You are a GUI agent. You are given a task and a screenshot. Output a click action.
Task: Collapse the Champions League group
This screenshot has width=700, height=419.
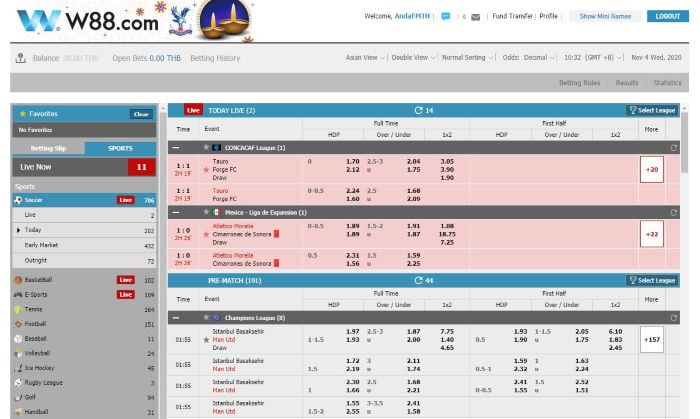(176, 318)
